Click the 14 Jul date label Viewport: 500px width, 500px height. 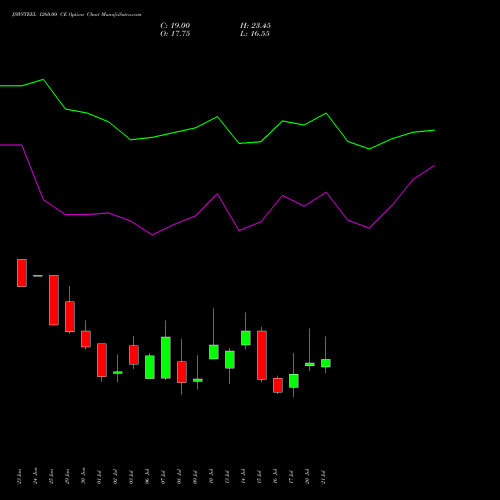243,477
